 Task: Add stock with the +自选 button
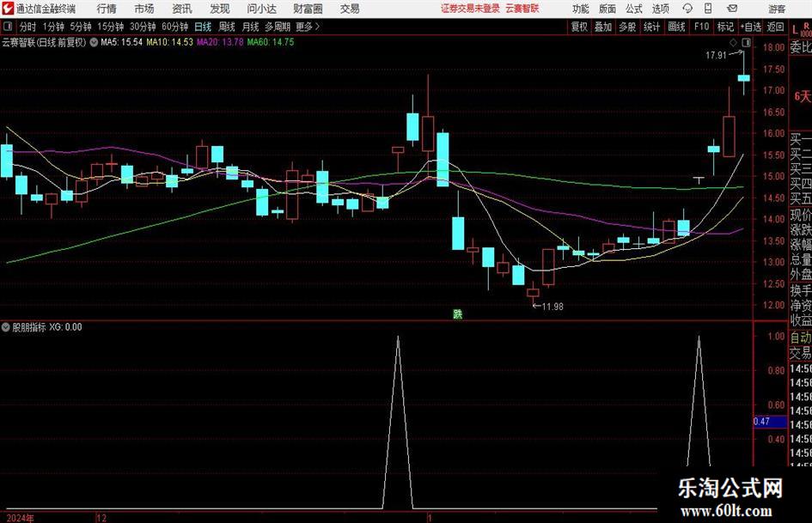coord(751,27)
